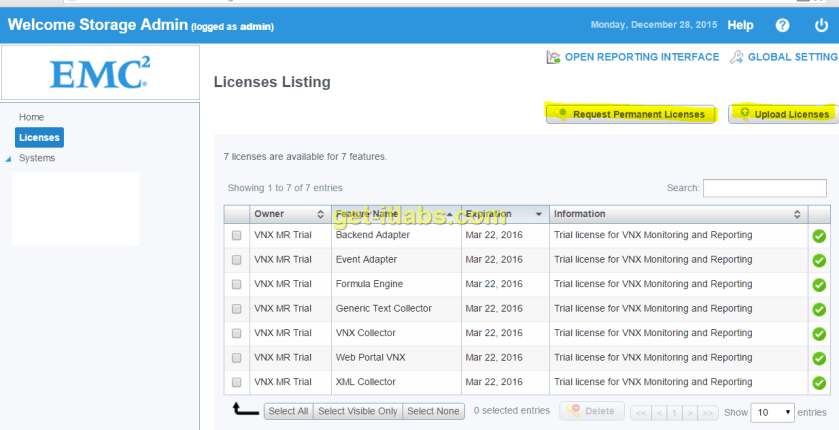Screen dimensions: 839x430
Task: Go to previous page with < button
Action: (659, 413)
